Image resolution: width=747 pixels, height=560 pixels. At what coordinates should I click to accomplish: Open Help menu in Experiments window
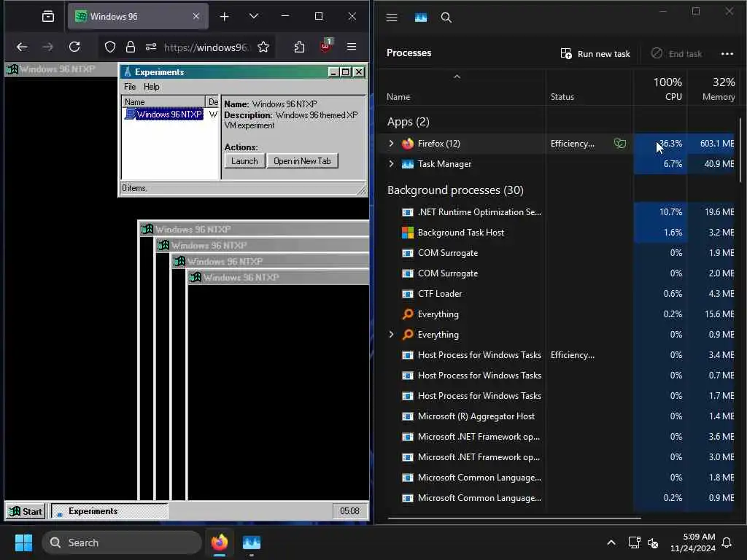(152, 87)
